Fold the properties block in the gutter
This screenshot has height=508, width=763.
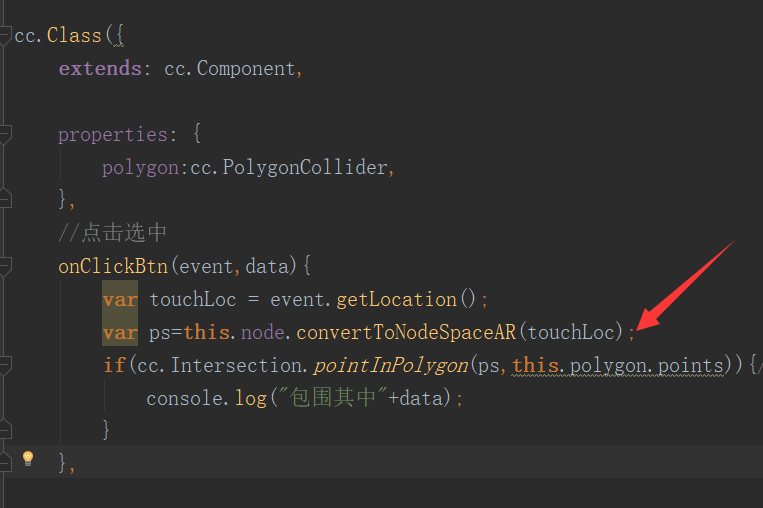(x=6, y=134)
